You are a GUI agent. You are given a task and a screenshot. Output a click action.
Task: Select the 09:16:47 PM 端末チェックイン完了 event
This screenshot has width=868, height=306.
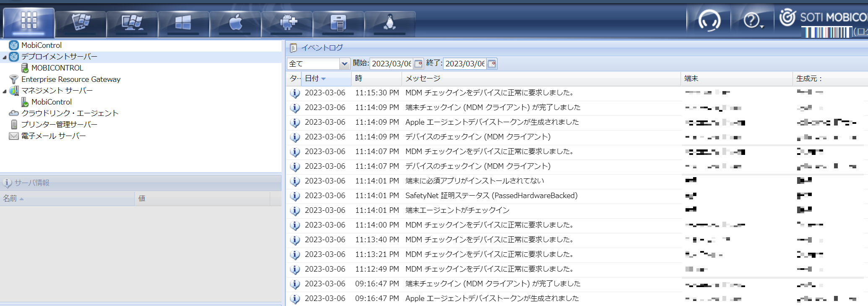point(577,284)
